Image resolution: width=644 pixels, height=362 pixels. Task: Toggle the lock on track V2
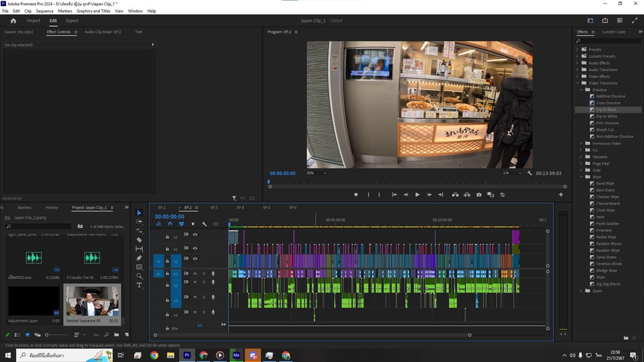coord(168,247)
